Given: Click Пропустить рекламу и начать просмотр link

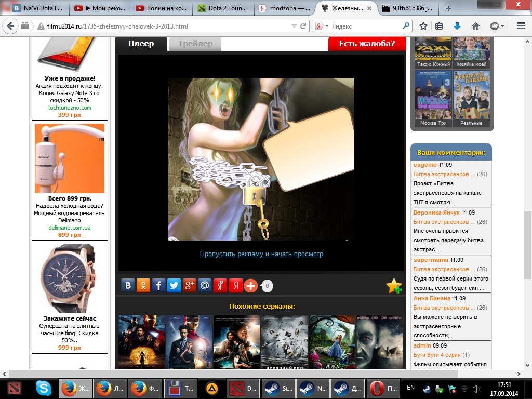Looking at the screenshot, I should point(261,254).
